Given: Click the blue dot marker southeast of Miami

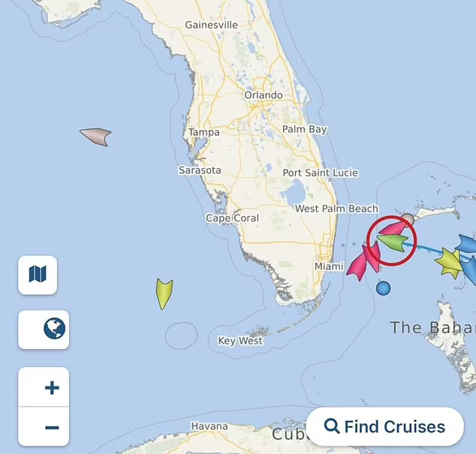Looking at the screenshot, I should (x=383, y=288).
